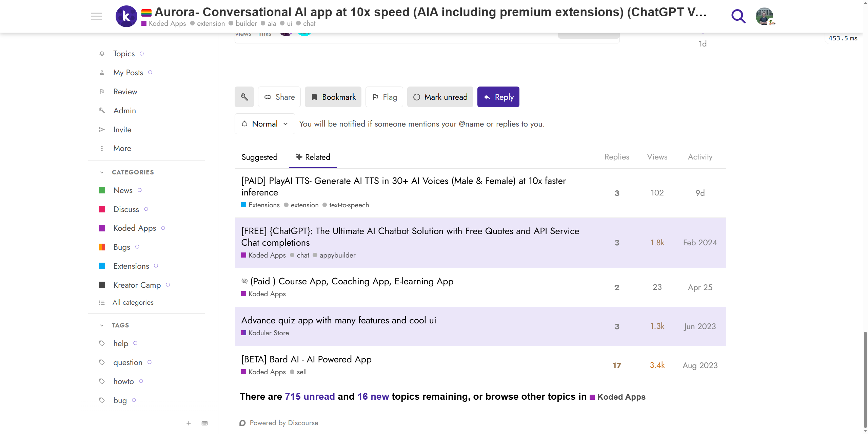Mark the topic unread
Screen dimensions: 868x434
pyautogui.click(x=440, y=97)
